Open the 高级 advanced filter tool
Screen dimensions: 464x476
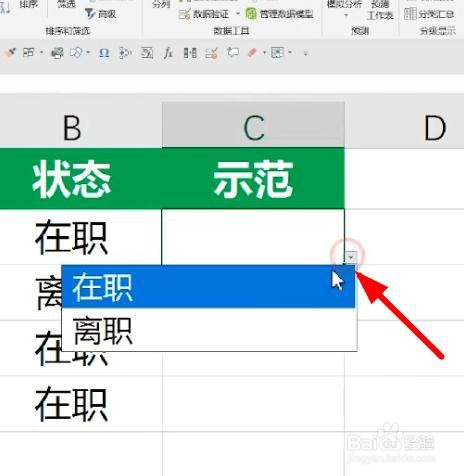[x=100, y=14]
